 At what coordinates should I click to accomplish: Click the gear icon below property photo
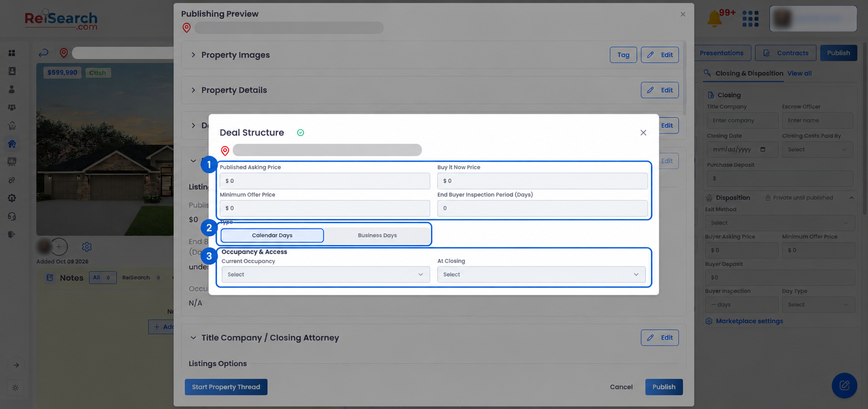click(86, 247)
